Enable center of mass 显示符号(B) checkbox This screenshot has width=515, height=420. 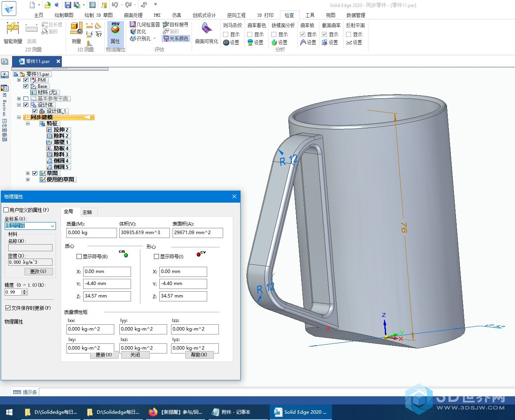[79, 256]
